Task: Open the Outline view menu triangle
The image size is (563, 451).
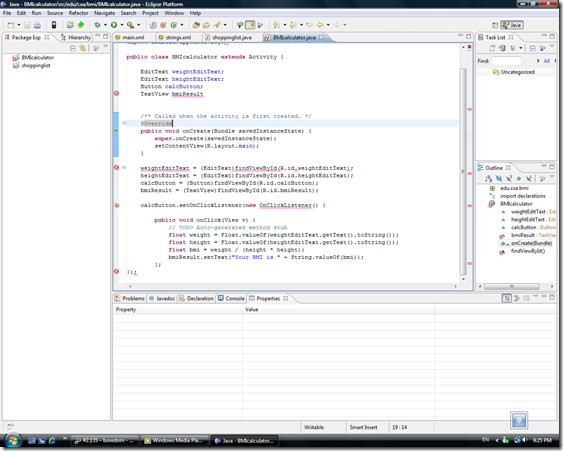Action: tap(552, 177)
